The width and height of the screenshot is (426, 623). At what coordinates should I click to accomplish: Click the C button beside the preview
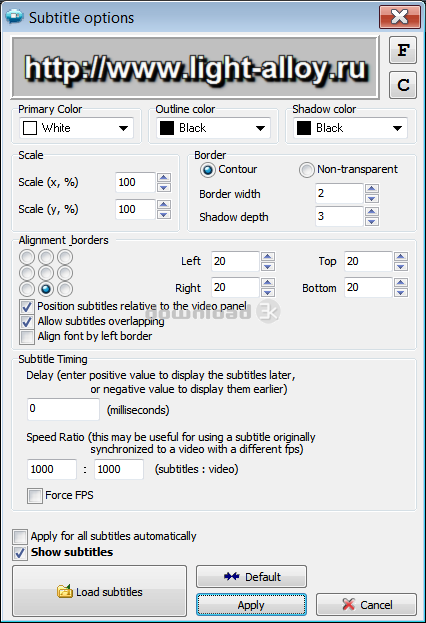point(403,85)
